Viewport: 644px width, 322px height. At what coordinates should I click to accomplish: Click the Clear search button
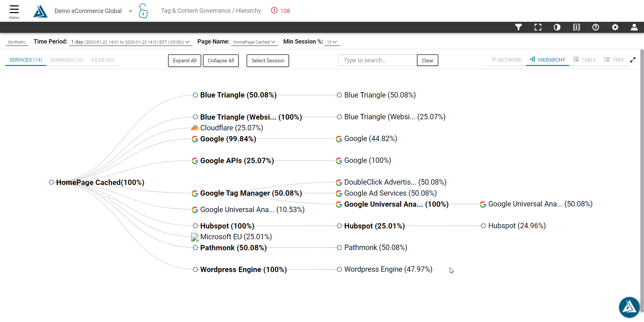(x=428, y=60)
